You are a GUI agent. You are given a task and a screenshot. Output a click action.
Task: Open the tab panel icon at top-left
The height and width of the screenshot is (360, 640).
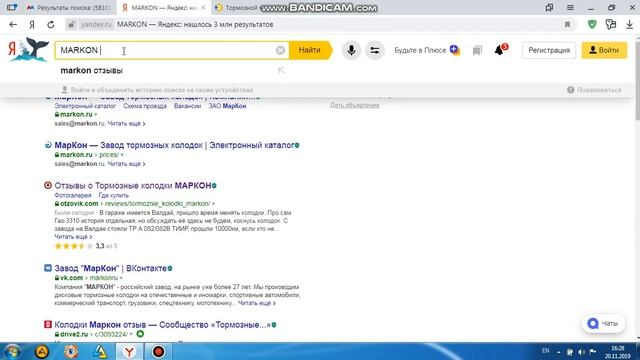12,7
